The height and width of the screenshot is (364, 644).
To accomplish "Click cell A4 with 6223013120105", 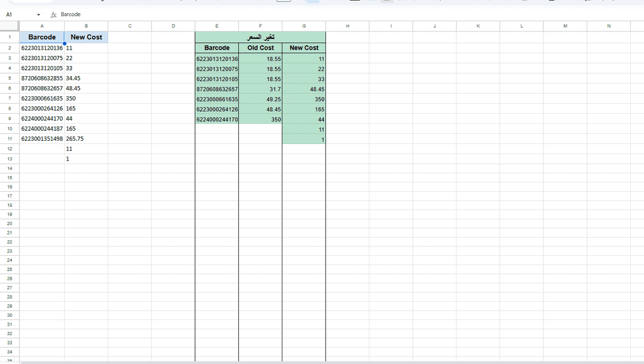I will pos(42,68).
